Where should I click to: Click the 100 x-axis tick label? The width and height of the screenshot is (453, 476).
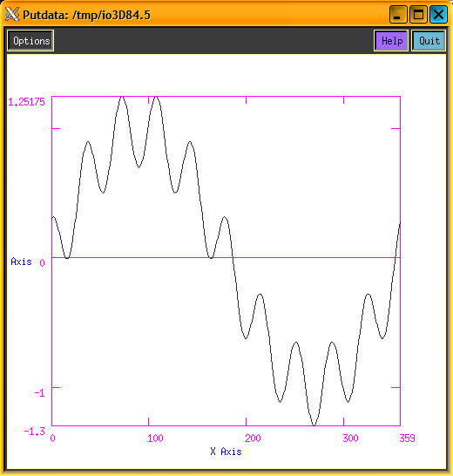click(x=155, y=438)
